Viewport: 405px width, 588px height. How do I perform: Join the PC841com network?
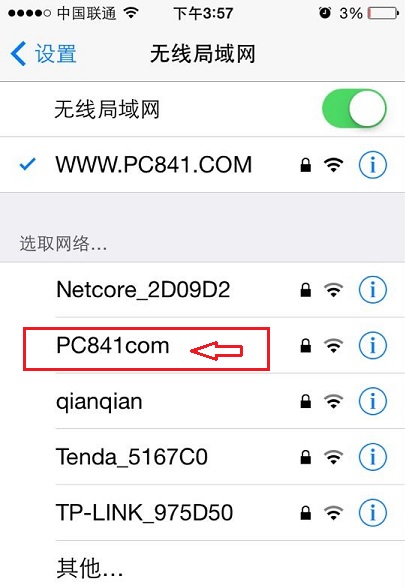[202, 345]
